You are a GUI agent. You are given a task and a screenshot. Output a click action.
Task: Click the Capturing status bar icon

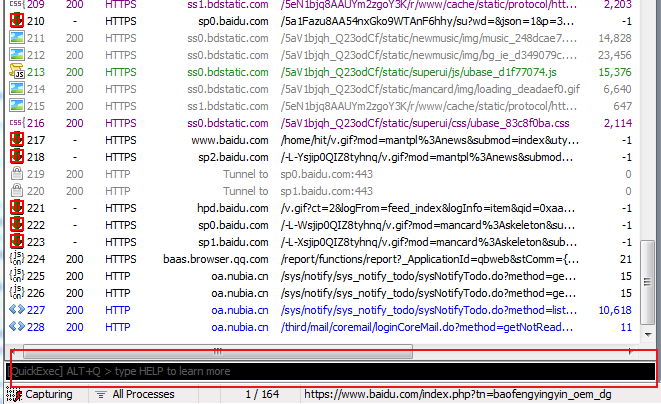pyautogui.click(x=14, y=395)
